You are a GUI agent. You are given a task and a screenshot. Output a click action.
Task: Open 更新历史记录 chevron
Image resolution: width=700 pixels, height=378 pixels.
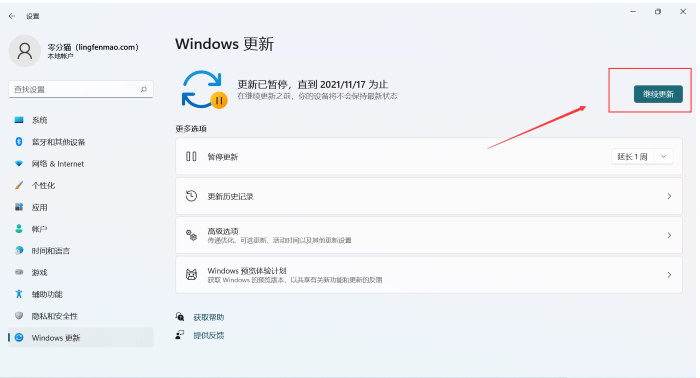[x=669, y=196]
